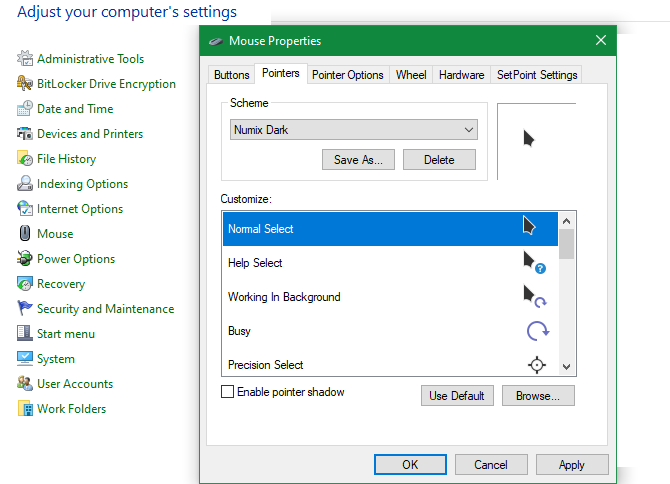
Task: Open the Indexing Options link
Action: pos(82,184)
